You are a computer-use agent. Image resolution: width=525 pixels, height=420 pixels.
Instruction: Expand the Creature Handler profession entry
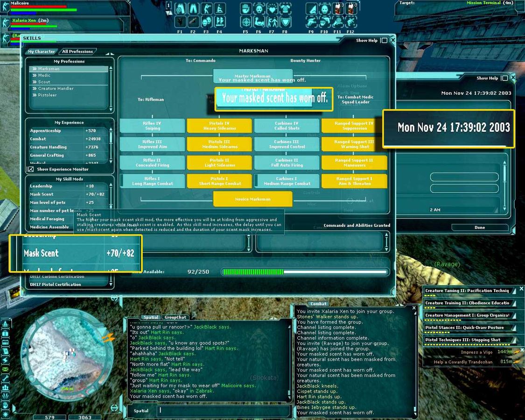56,89
